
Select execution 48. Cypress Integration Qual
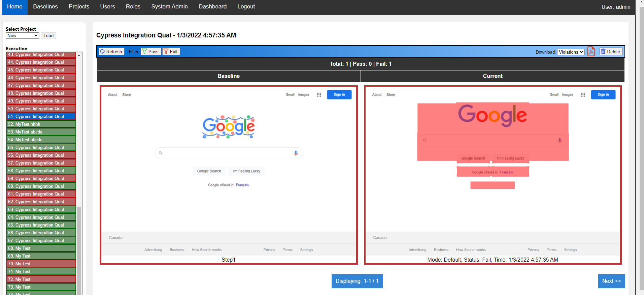[41, 93]
